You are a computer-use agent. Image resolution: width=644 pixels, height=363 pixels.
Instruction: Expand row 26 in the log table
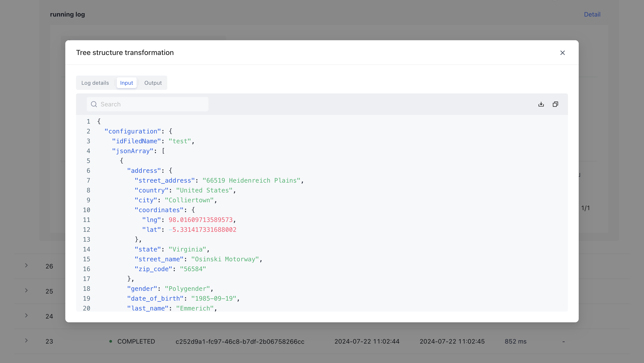(x=26, y=265)
